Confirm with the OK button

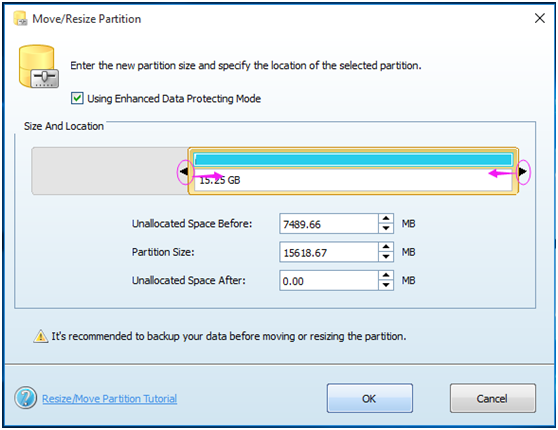tap(370, 398)
